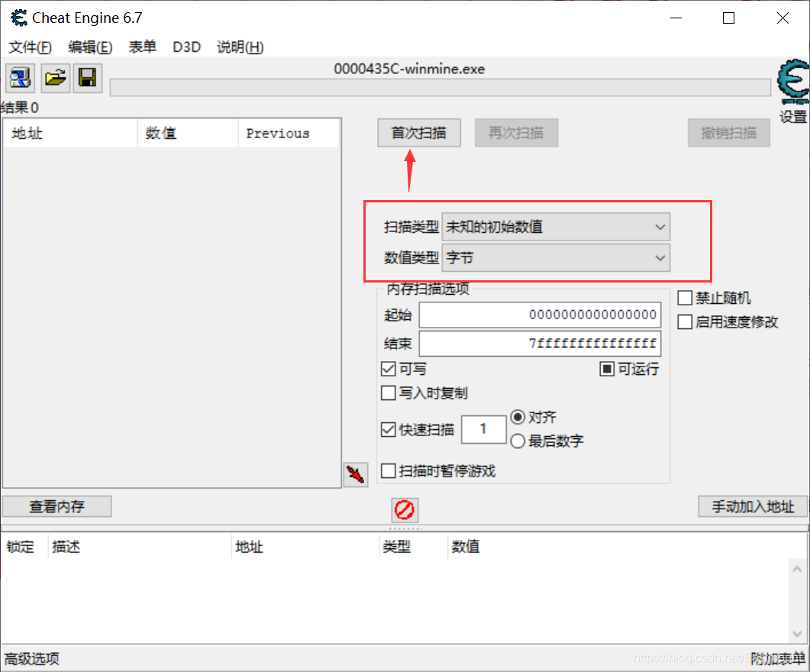
Task: Click the panel splitter grip handle
Action: pos(405,528)
